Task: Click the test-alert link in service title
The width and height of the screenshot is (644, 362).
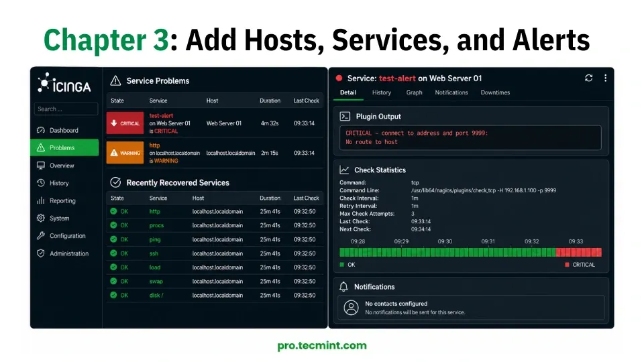Action: [x=397, y=78]
